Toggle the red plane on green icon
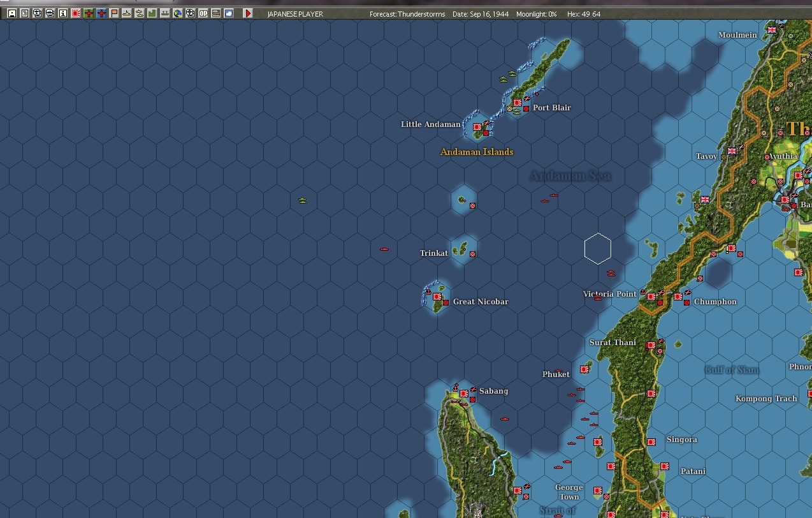The width and height of the screenshot is (812, 518). (89, 13)
